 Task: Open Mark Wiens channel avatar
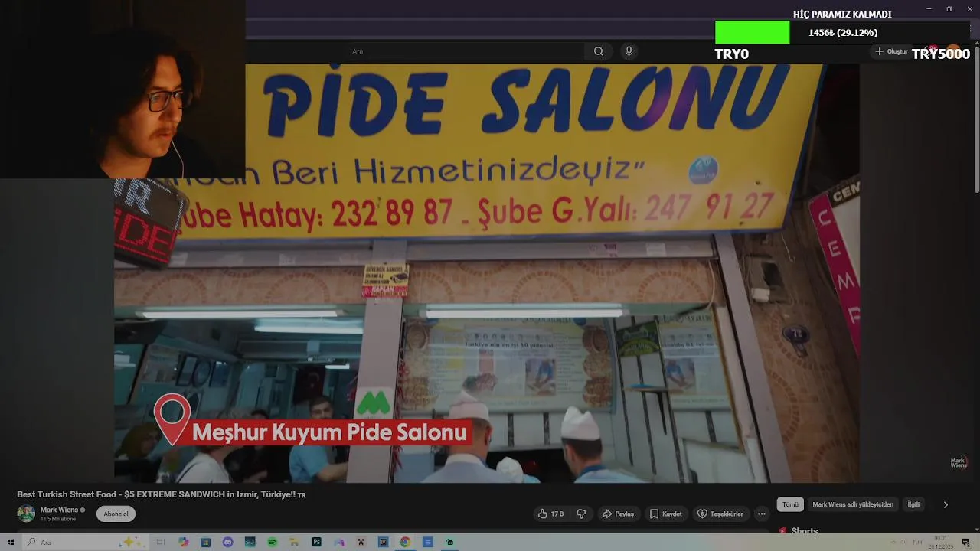(26, 514)
